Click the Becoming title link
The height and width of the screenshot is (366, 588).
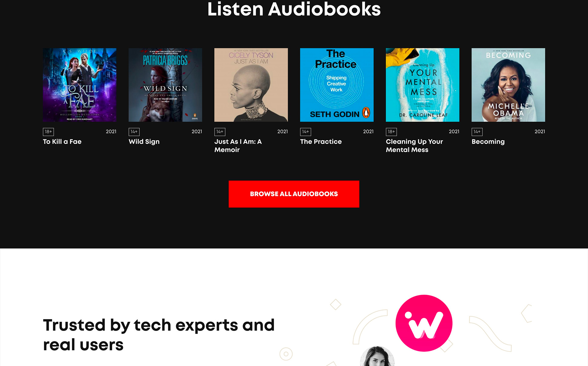click(x=488, y=142)
